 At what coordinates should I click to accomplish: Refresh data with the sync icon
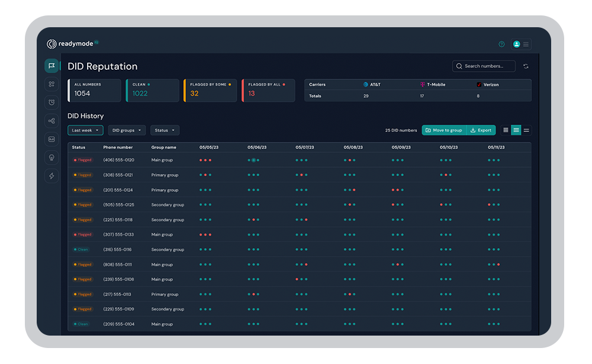pos(526,66)
